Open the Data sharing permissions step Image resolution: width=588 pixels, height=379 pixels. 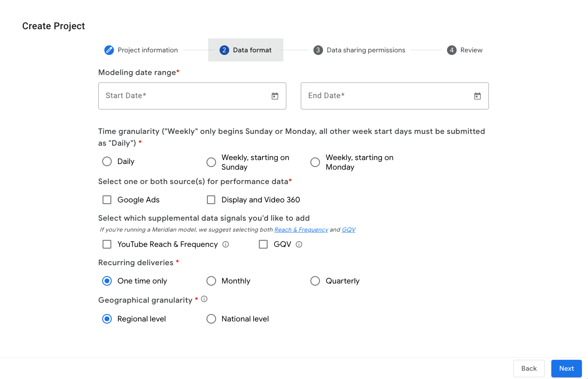[x=366, y=50]
